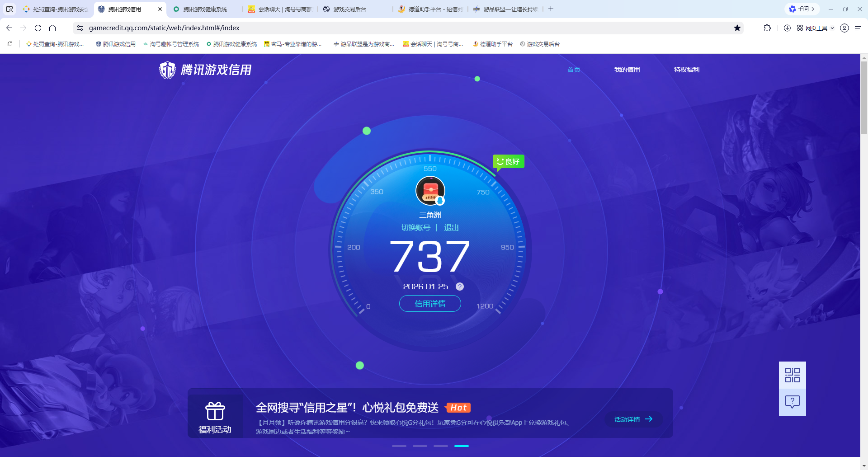Expand the 千问 panel chevron
The height and width of the screenshot is (470, 868).
click(x=812, y=9)
